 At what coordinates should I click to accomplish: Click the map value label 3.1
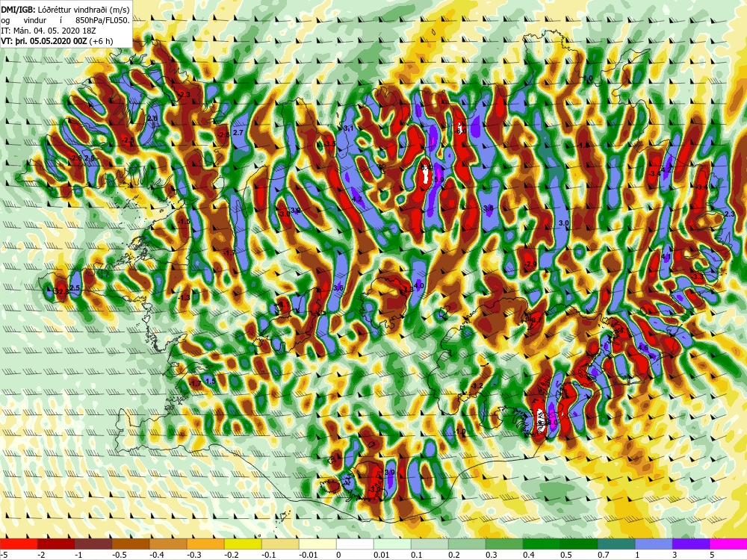[348, 128]
